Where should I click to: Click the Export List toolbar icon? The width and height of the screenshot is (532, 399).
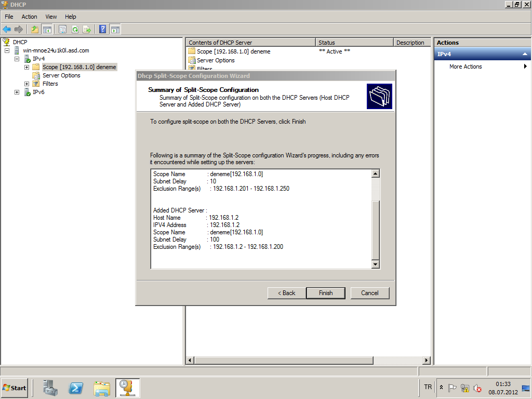tap(87, 30)
